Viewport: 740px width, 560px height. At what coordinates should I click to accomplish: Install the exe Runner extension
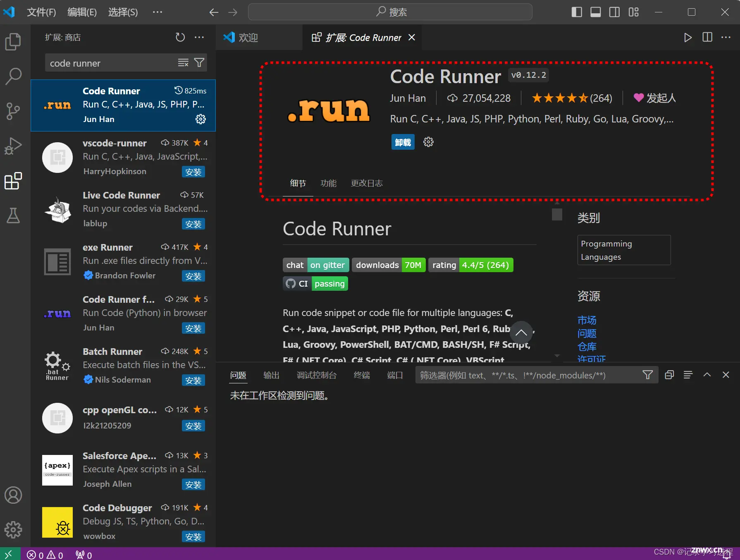coord(193,276)
